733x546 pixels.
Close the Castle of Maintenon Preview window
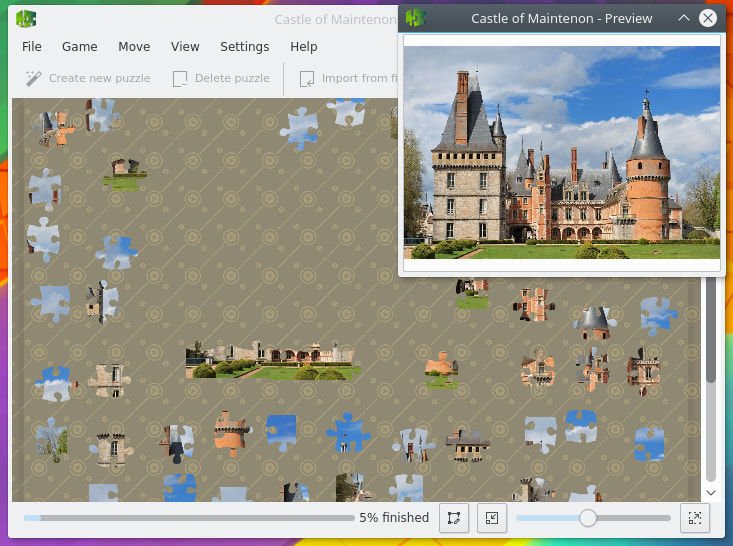pyautogui.click(x=708, y=18)
